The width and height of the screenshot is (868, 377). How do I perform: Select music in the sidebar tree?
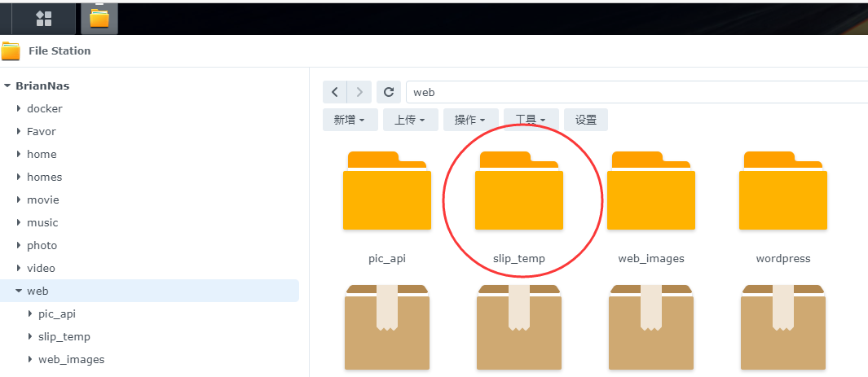pyautogui.click(x=42, y=222)
